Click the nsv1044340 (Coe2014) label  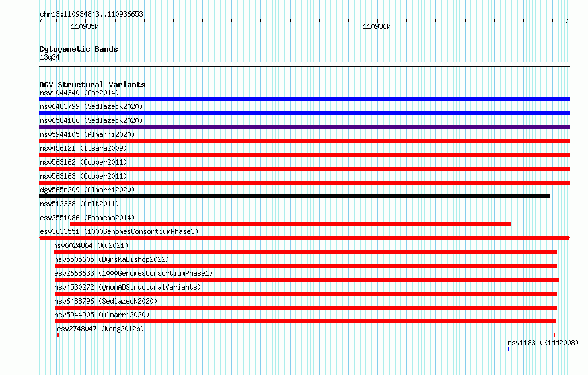click(x=79, y=93)
